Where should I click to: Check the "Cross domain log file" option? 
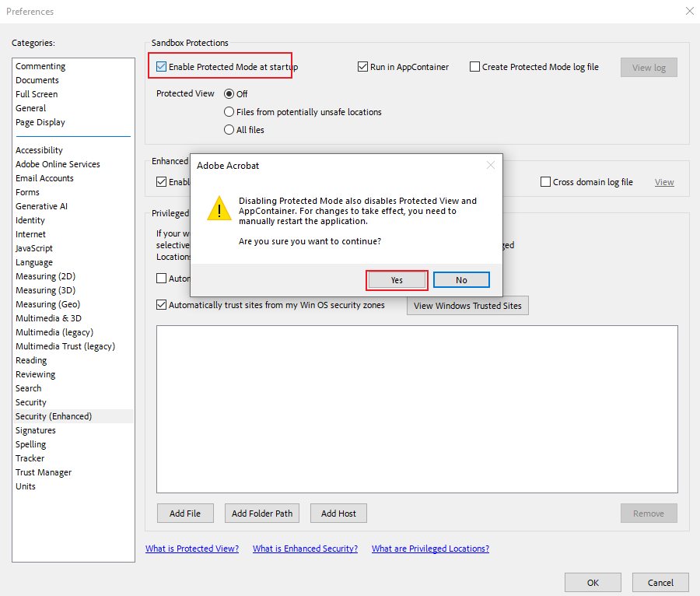[545, 181]
